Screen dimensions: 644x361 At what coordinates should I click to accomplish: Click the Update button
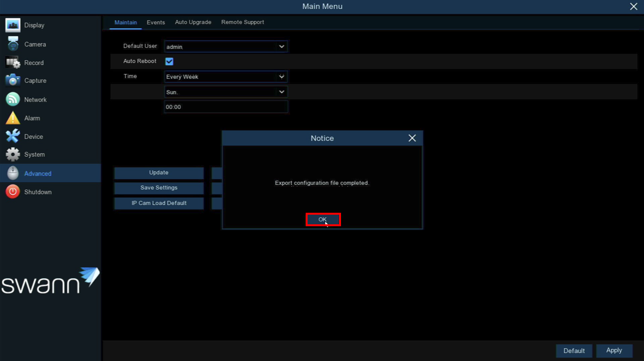click(x=159, y=173)
